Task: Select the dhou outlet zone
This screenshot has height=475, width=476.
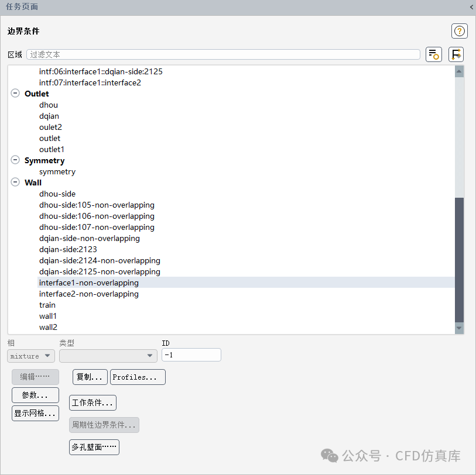Action: tap(49, 105)
